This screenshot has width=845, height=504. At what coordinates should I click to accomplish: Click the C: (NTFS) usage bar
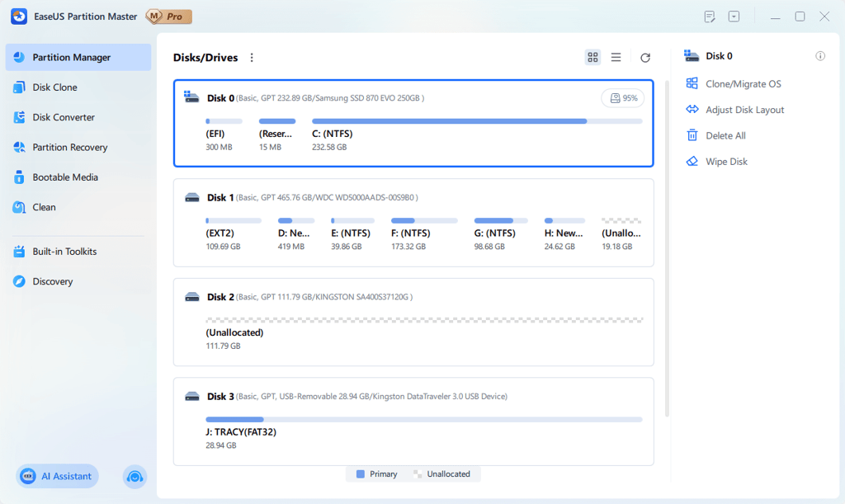pos(477,121)
